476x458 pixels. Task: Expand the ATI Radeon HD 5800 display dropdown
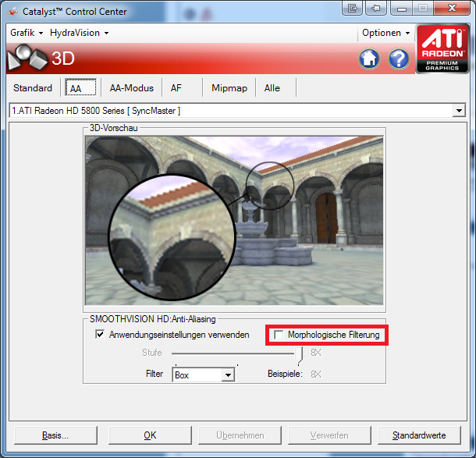click(459, 111)
